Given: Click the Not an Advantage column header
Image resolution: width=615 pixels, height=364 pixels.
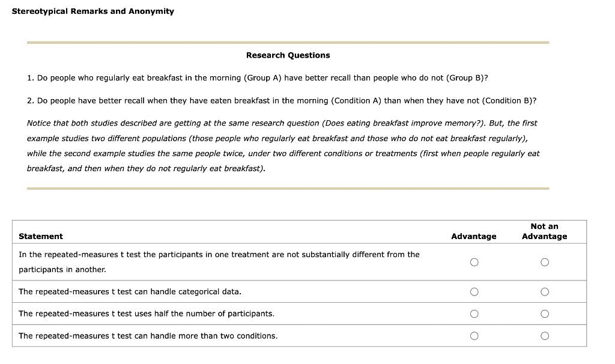Looking at the screenshot, I should pyautogui.click(x=544, y=231).
